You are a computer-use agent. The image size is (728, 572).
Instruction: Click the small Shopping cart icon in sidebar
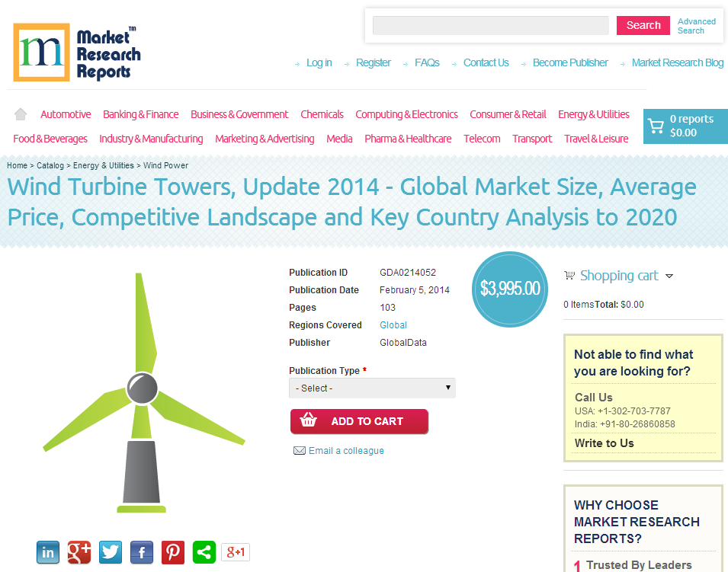[569, 275]
